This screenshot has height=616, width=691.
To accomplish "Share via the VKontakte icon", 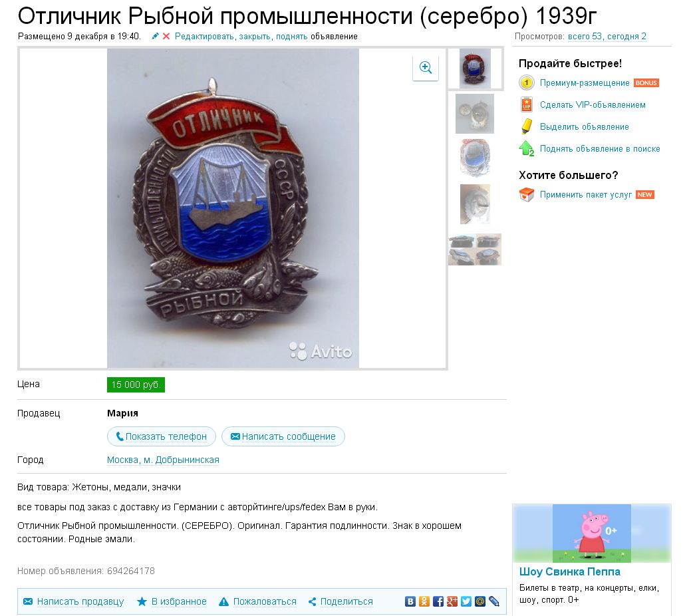I will click(410, 601).
